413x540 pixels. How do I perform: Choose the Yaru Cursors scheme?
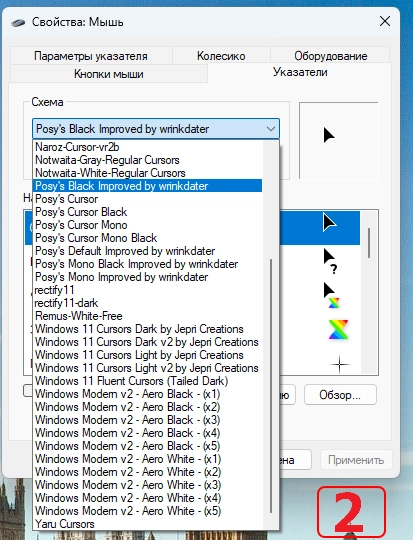pyautogui.click(x=147, y=524)
